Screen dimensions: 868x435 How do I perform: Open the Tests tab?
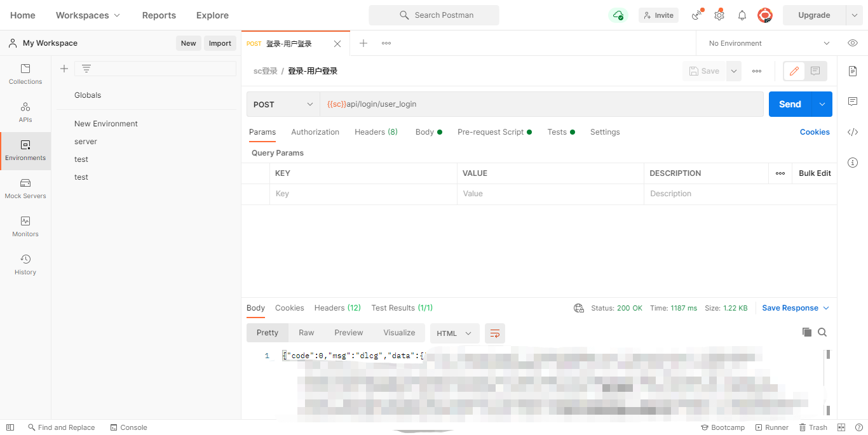coord(561,132)
